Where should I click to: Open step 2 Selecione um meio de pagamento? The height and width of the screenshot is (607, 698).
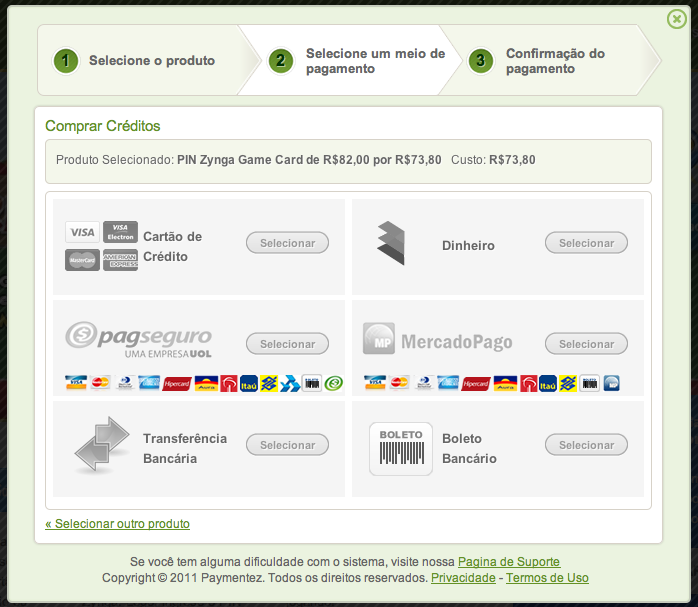point(349,60)
